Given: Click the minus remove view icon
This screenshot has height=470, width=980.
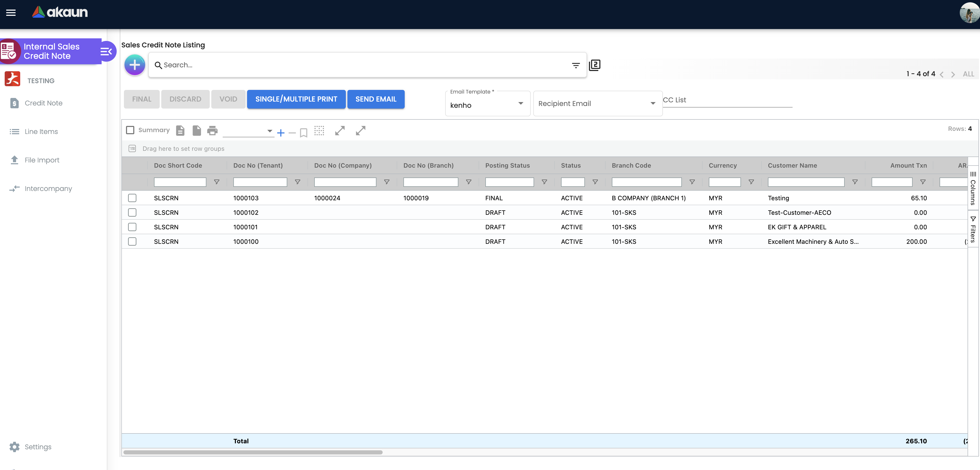Looking at the screenshot, I should 292,133.
